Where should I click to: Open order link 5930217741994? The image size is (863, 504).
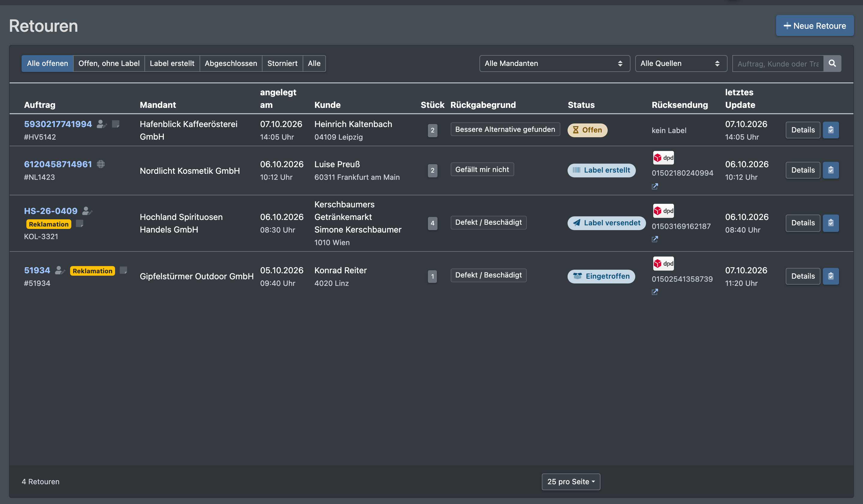point(58,124)
